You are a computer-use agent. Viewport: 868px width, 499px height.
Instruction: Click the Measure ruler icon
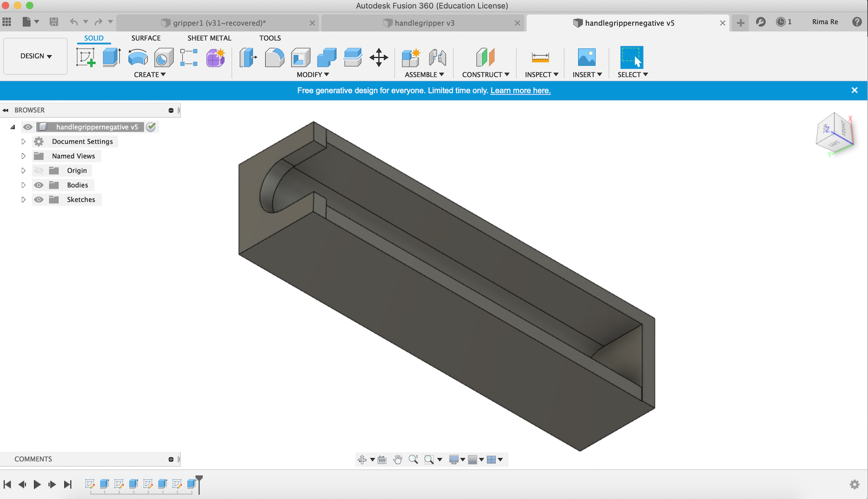tap(540, 57)
